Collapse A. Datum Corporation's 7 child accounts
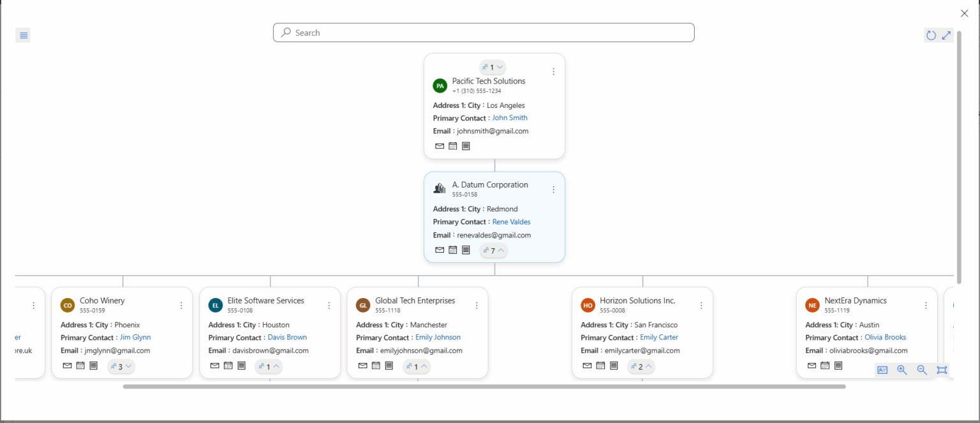This screenshot has width=980, height=423. point(493,249)
